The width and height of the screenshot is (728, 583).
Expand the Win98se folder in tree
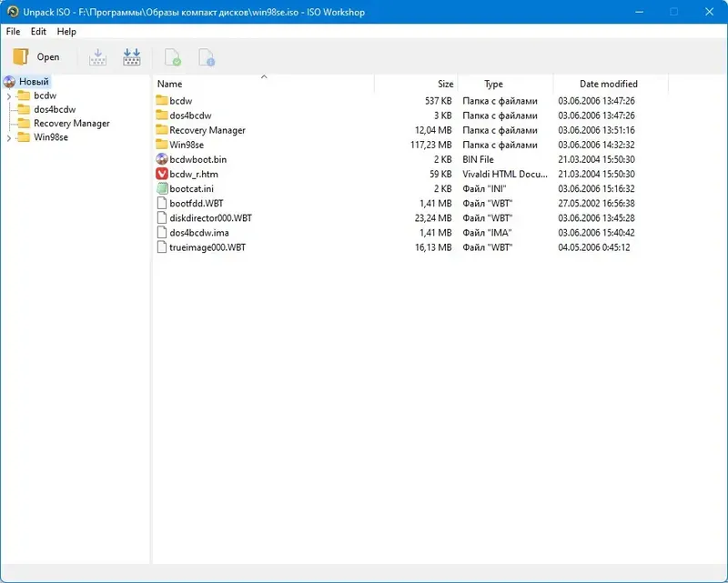[x=9, y=138]
